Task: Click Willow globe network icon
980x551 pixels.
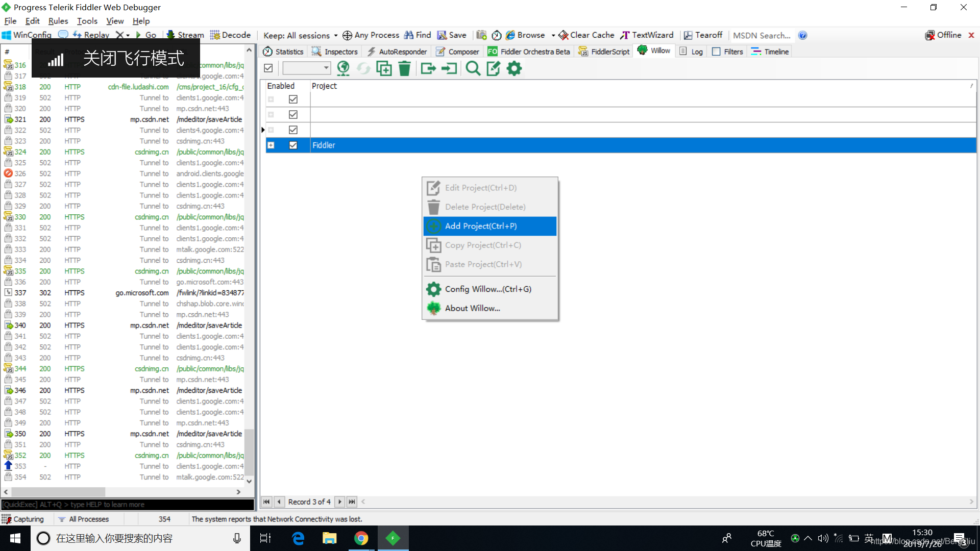Action: pos(343,68)
